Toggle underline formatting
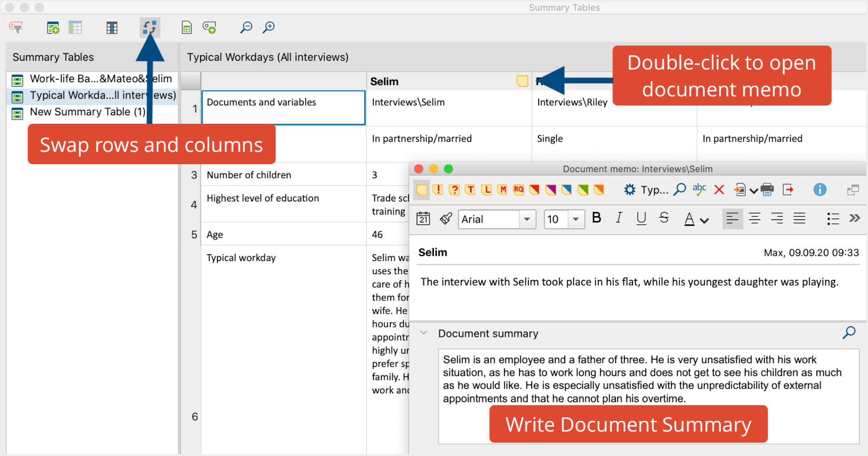Image resolution: width=868 pixels, height=456 pixels. pyautogui.click(x=641, y=218)
